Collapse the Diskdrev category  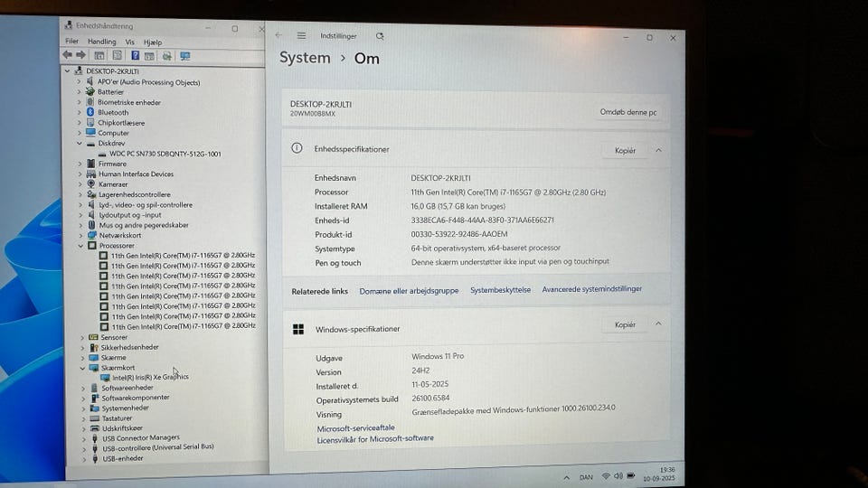(80, 143)
